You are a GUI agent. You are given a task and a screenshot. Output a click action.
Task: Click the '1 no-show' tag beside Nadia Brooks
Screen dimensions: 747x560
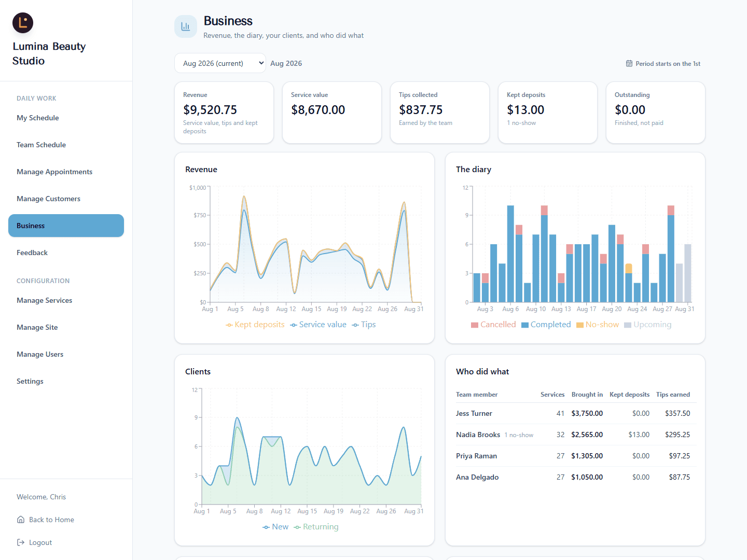[x=519, y=435]
